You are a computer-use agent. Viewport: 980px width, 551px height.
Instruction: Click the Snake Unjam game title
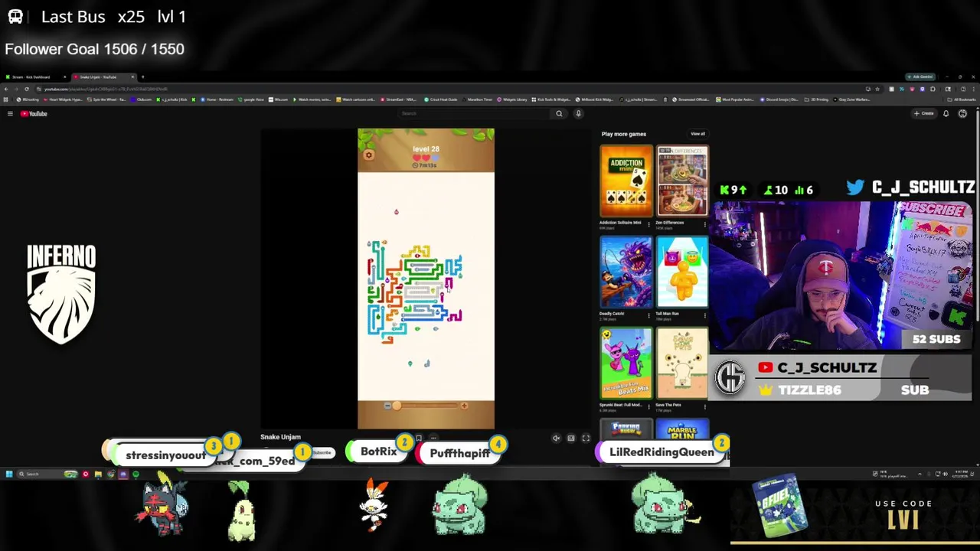(x=280, y=437)
